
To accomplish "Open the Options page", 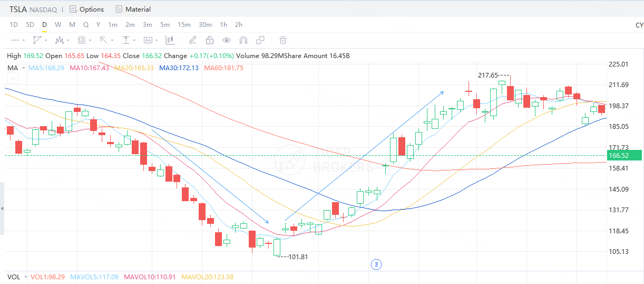I will click(86, 10).
